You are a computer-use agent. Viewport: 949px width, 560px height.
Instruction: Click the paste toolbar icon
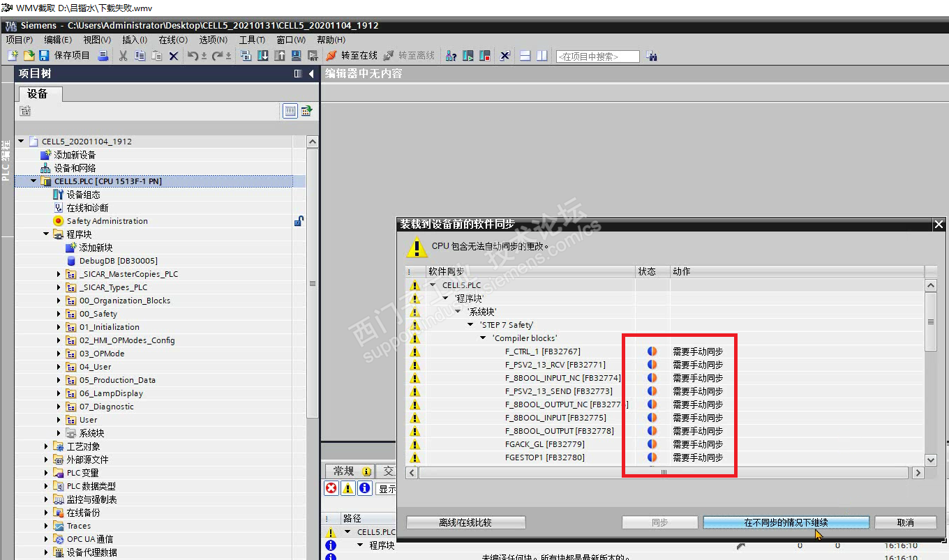point(157,56)
